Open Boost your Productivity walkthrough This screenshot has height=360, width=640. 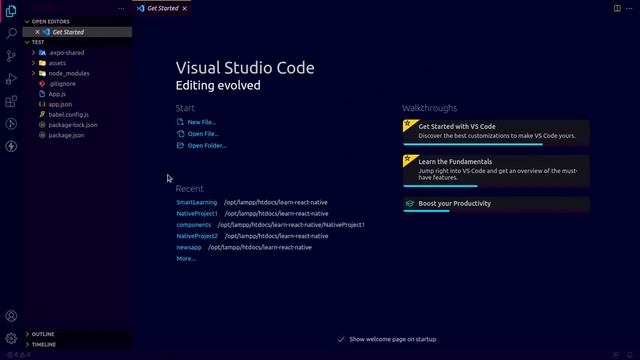click(496, 204)
